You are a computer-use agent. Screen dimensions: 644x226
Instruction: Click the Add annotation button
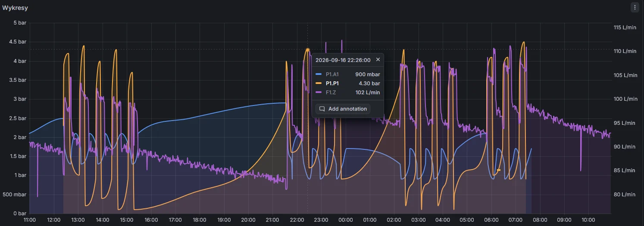(x=343, y=109)
